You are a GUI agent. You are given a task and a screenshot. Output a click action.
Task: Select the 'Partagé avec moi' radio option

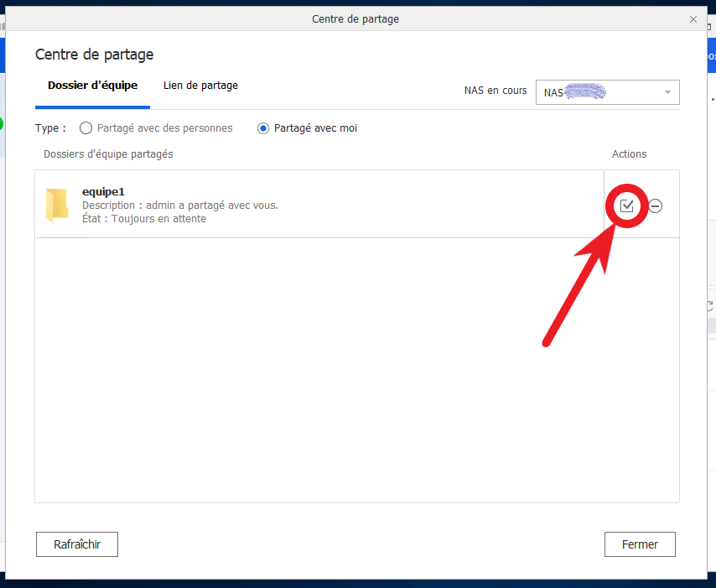(263, 128)
